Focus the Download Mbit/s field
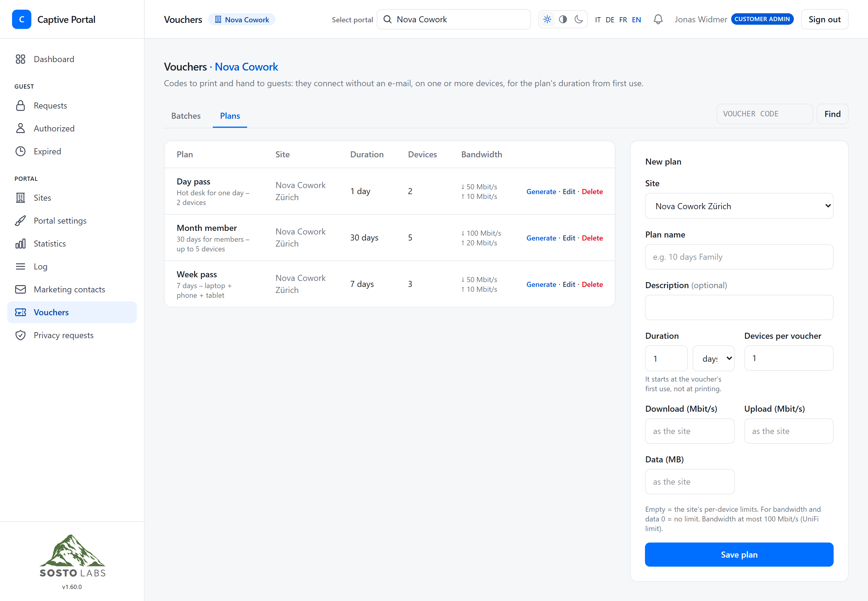Viewport: 868px width, 601px height. click(690, 431)
